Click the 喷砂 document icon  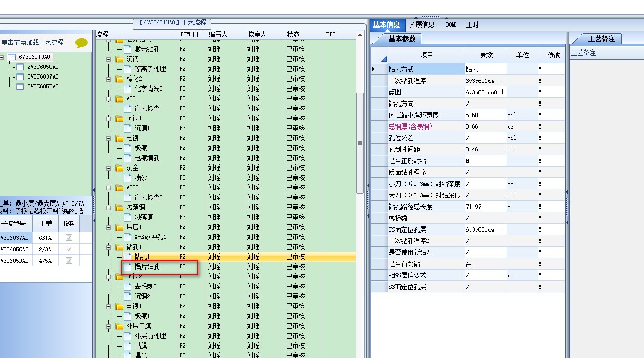(x=128, y=177)
